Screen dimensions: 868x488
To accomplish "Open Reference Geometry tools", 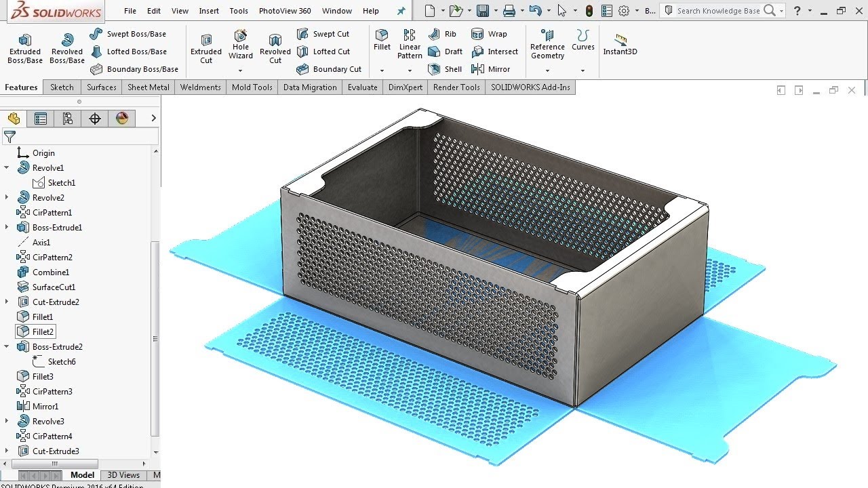I will tap(547, 44).
